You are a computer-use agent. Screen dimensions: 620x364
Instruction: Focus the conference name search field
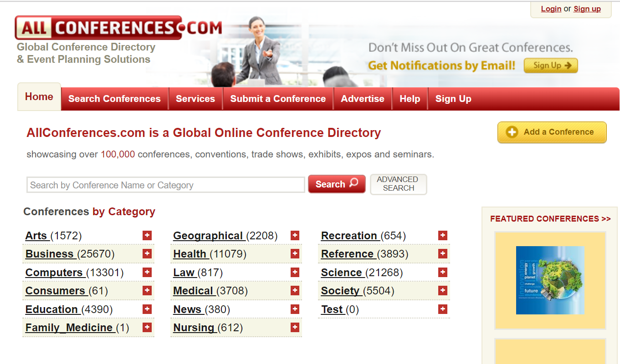166,185
